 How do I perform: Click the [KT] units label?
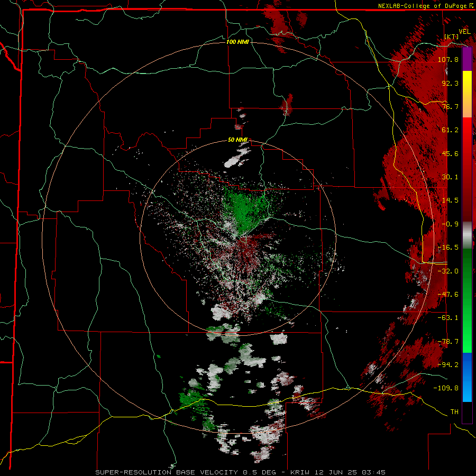[x=452, y=36]
